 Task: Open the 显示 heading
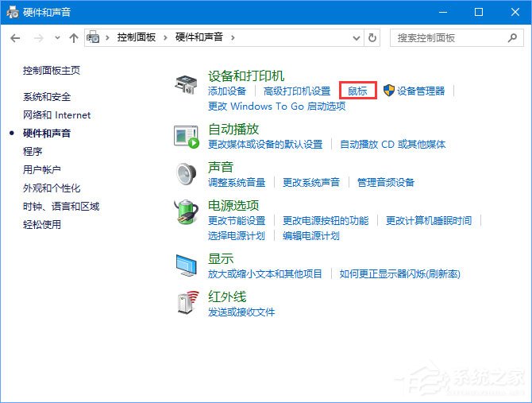(221, 258)
